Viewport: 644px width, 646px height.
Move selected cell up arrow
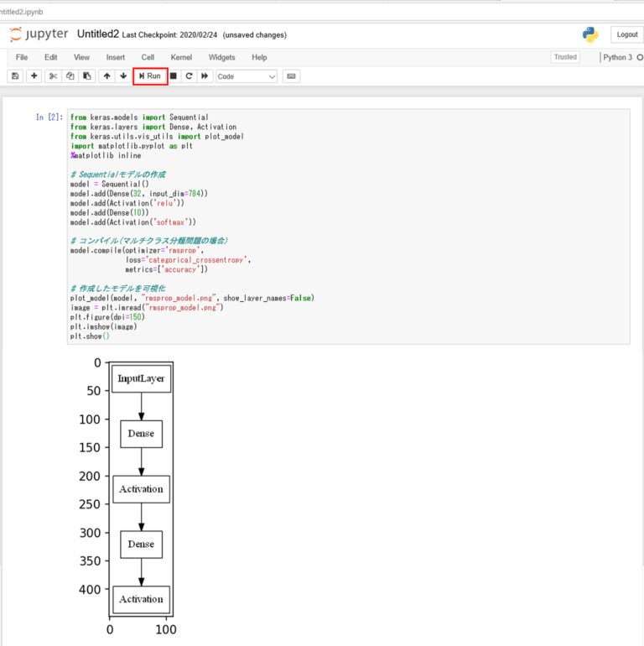click(107, 76)
